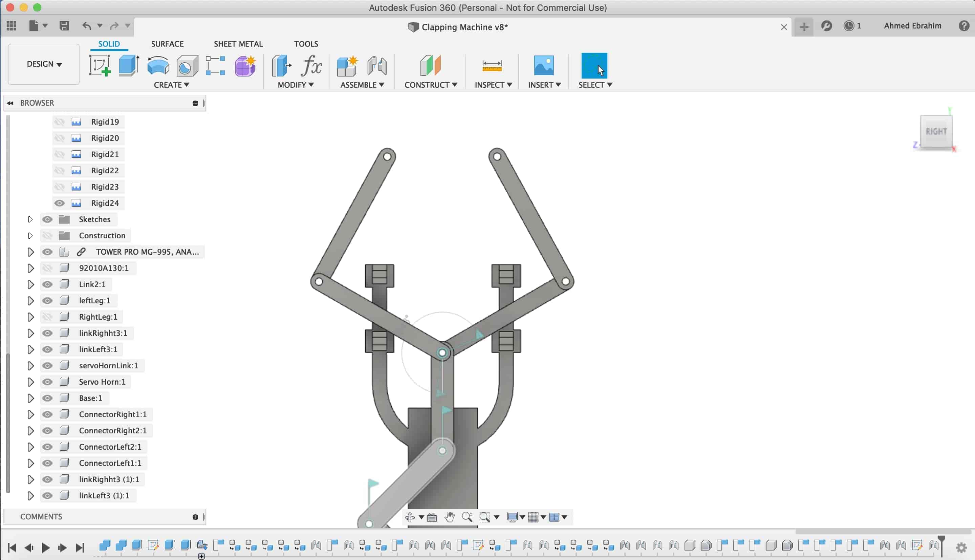
Task: Play the timeline
Action: (45, 547)
